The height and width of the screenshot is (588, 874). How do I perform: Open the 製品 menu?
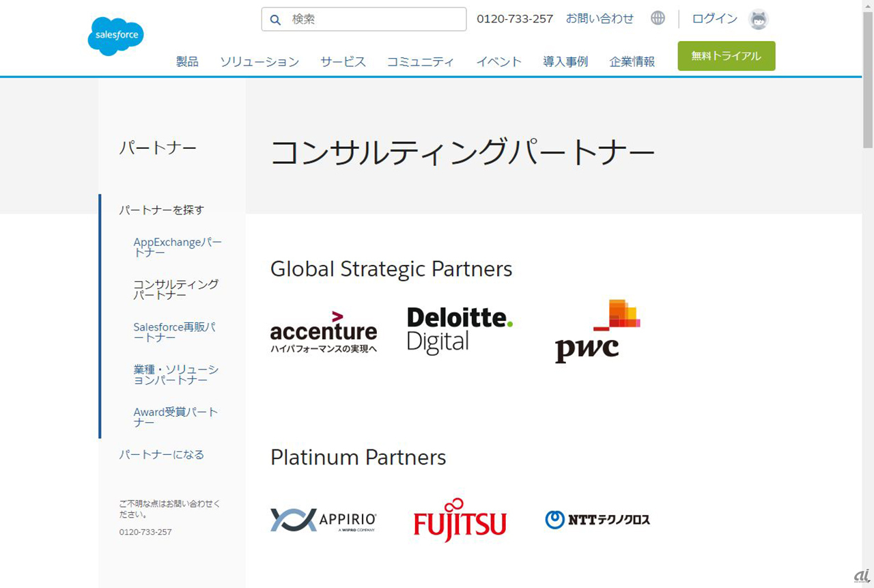(187, 61)
